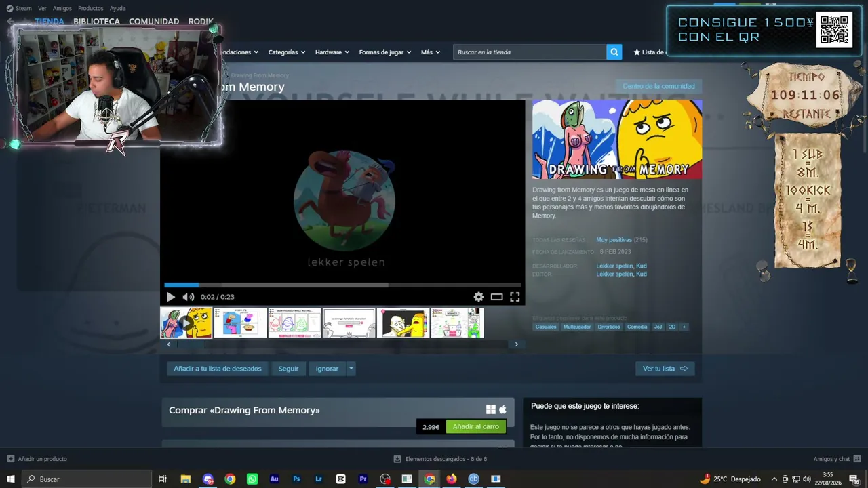
Task: Open Task View on the taskbar
Action: point(163,479)
